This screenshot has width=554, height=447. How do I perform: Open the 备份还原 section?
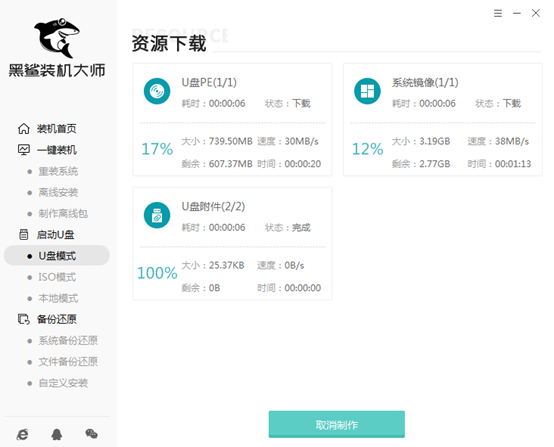pos(57,319)
